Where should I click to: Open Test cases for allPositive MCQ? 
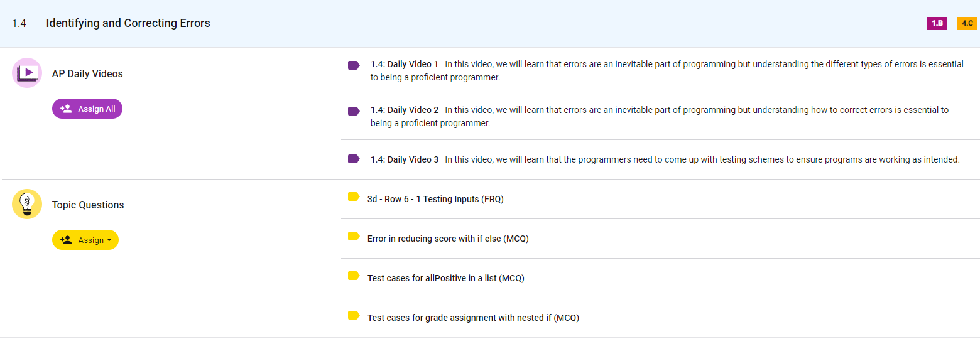tap(445, 278)
